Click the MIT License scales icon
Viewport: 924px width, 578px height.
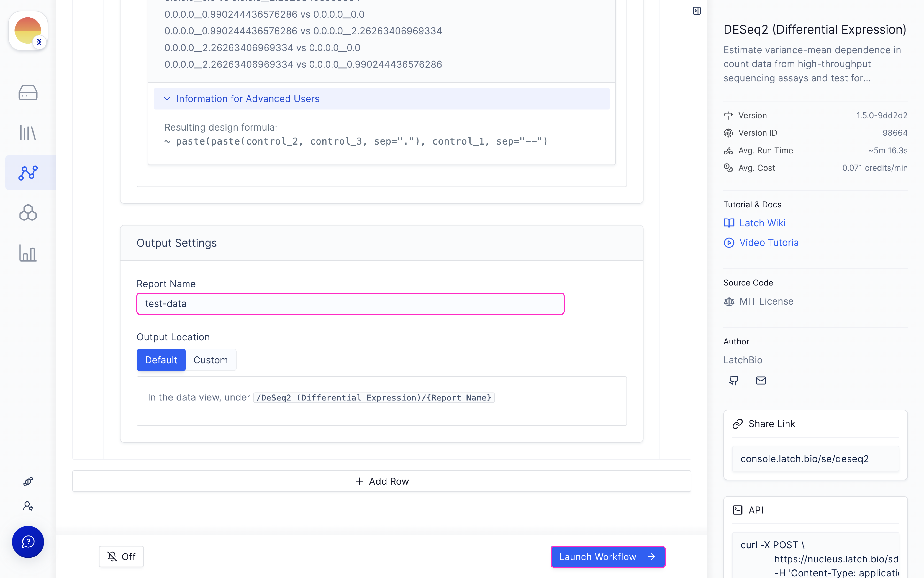tap(729, 302)
